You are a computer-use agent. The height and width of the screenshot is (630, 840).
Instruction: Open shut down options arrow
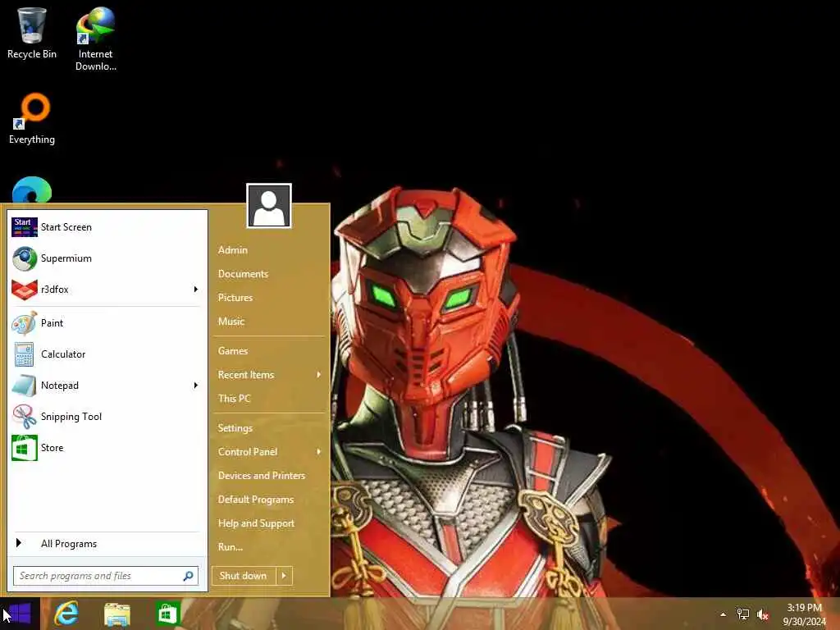coord(284,576)
